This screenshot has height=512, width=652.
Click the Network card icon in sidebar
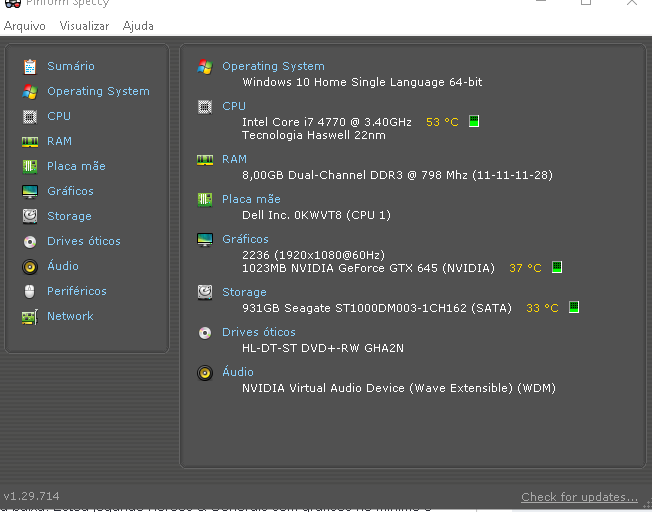[x=30, y=317]
